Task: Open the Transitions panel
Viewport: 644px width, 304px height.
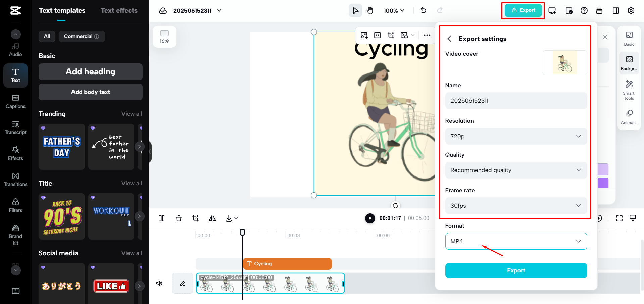Action: (x=15, y=179)
